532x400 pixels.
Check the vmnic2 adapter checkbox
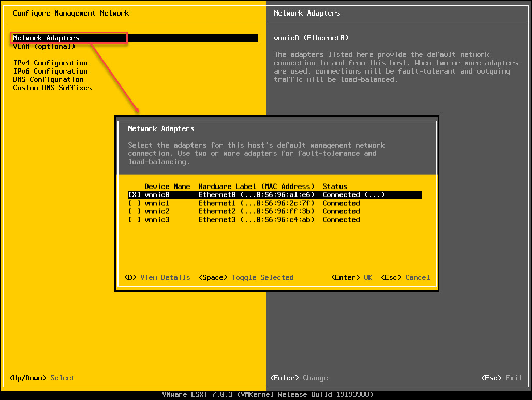[x=135, y=211]
